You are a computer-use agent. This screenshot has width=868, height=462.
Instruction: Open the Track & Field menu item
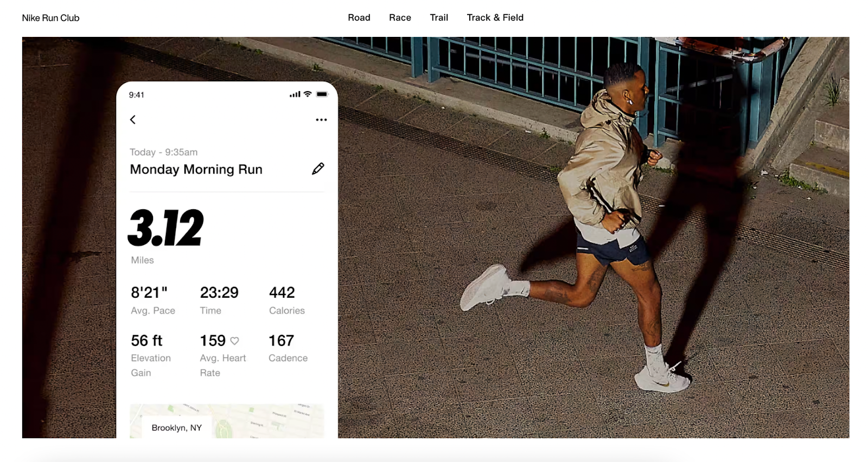click(495, 17)
